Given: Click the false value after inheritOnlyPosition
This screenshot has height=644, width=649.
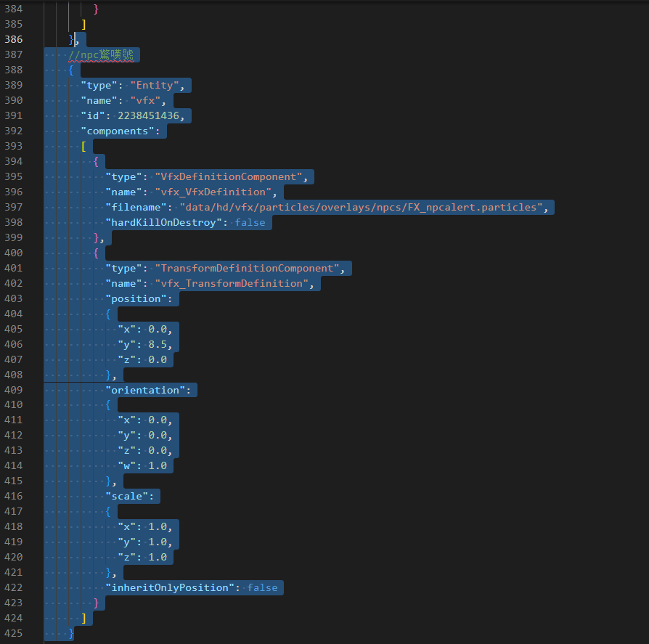Looking at the screenshot, I should (262, 587).
